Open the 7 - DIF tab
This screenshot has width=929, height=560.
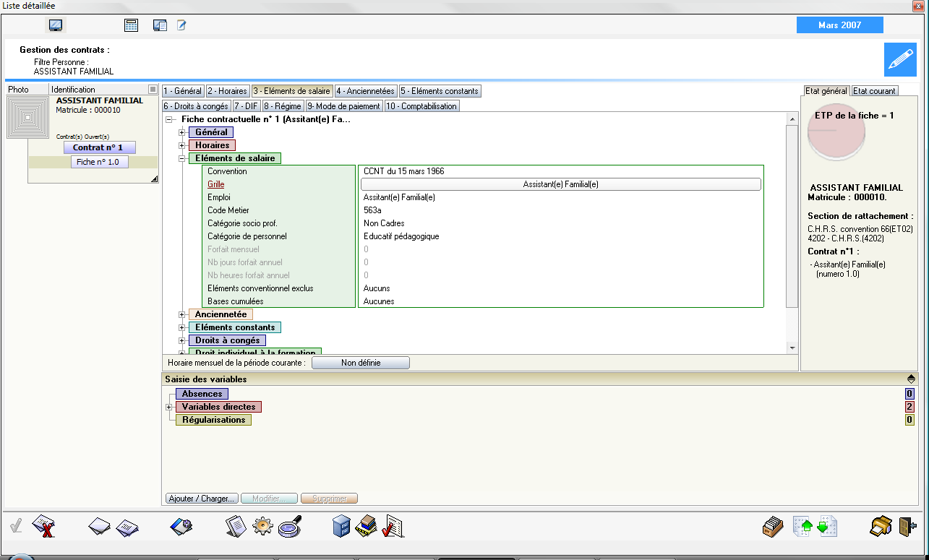tap(246, 106)
